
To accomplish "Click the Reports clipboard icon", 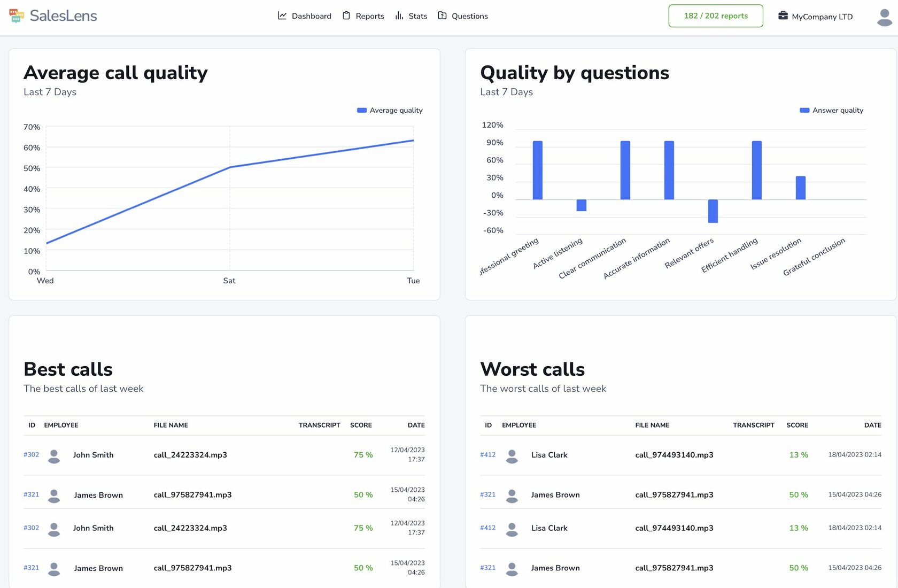I will [x=347, y=16].
